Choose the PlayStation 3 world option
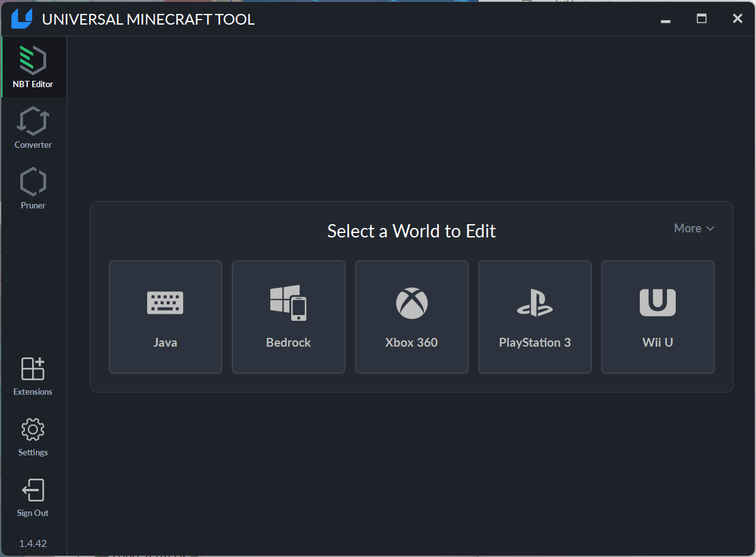This screenshot has height=557, width=756. (x=535, y=317)
